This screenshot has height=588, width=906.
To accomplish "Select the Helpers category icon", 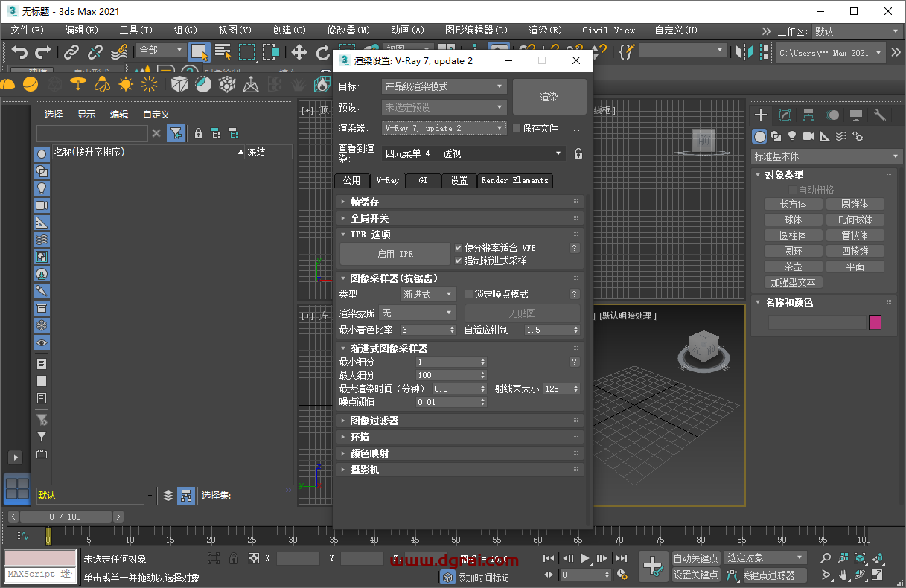I will tap(825, 136).
